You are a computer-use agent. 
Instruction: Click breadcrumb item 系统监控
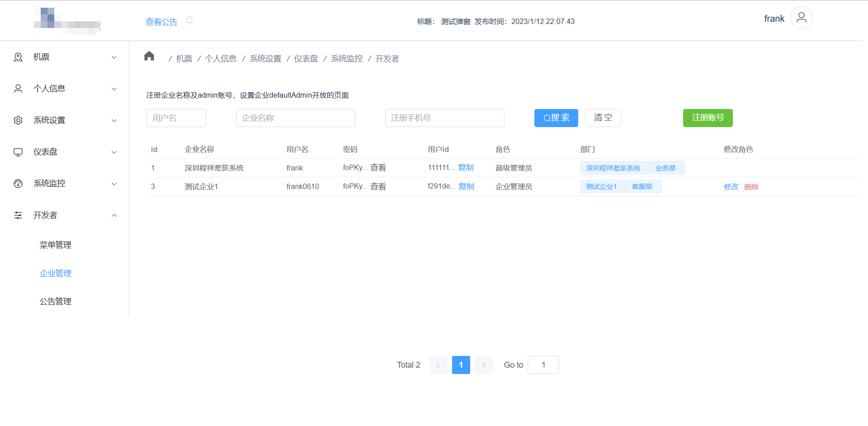coord(347,59)
